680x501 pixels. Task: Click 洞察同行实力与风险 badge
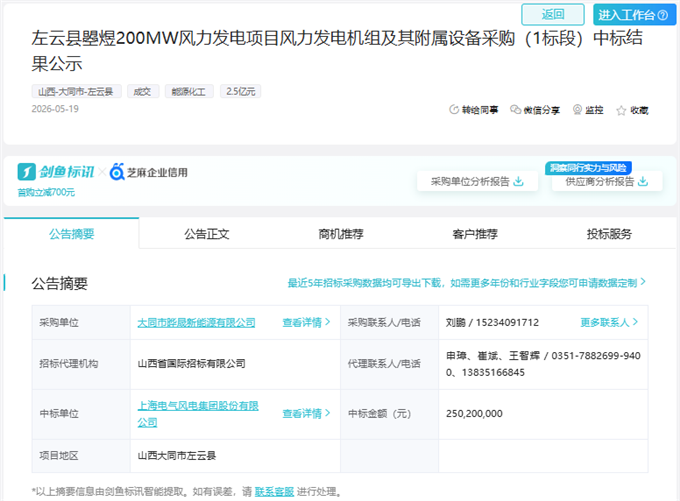(588, 168)
